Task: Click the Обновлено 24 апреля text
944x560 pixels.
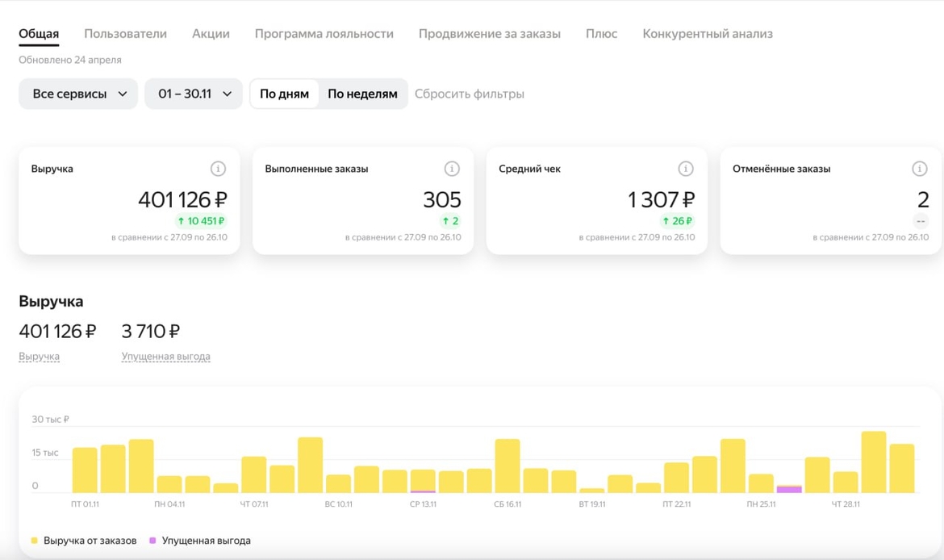Action: pyautogui.click(x=70, y=60)
